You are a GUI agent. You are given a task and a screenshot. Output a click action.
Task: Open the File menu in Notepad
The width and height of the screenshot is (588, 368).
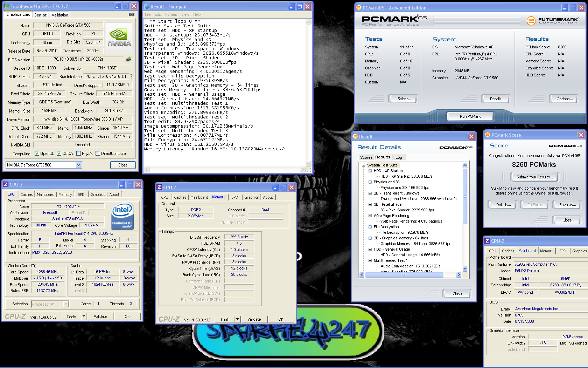pos(148,14)
